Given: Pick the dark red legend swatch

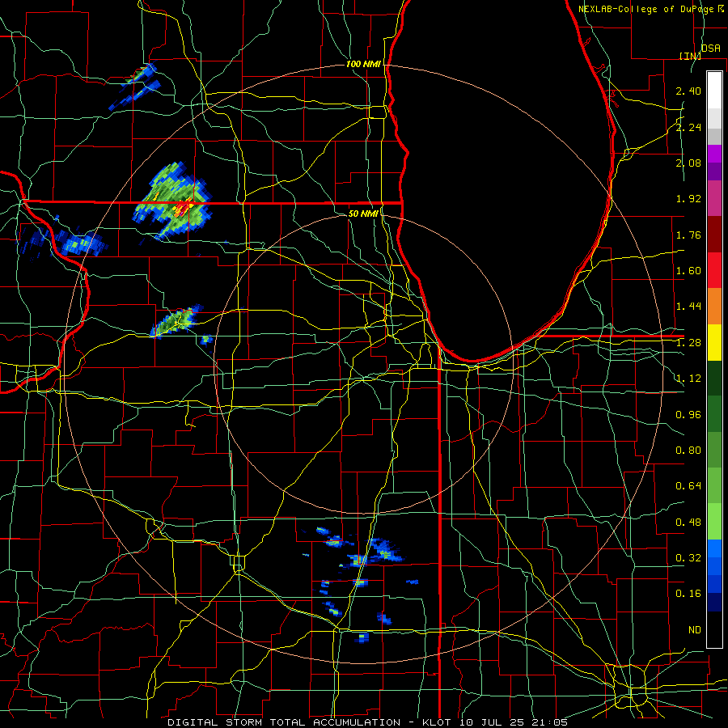Looking at the screenshot, I should (x=714, y=235).
